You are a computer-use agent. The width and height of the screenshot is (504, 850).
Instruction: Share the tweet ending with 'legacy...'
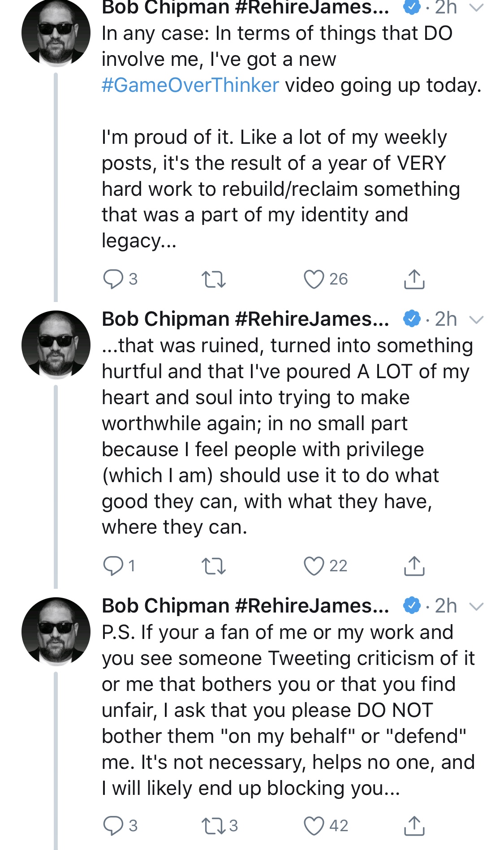(x=414, y=279)
